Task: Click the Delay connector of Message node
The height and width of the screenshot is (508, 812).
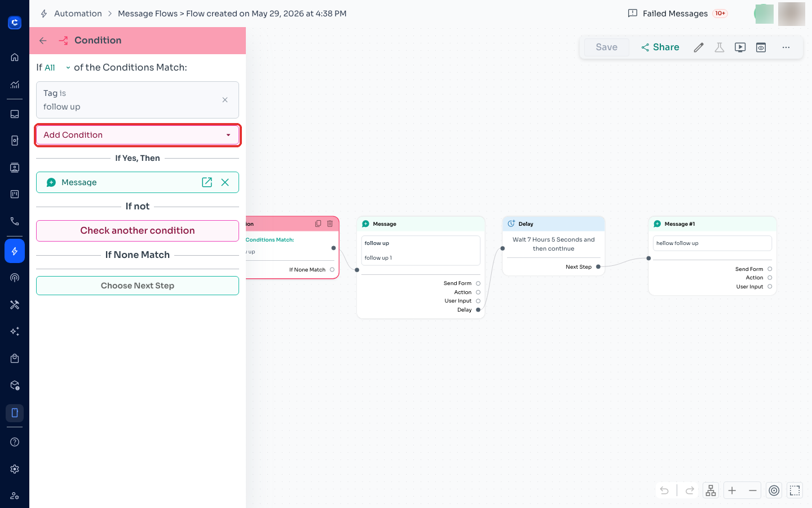Action: (478, 310)
